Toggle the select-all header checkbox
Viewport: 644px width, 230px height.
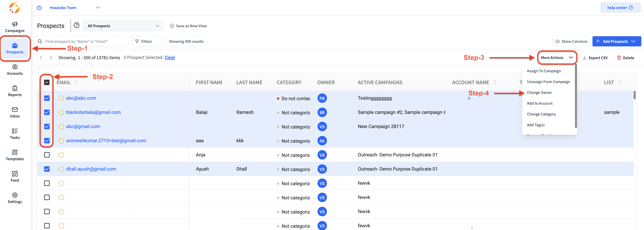(x=47, y=82)
